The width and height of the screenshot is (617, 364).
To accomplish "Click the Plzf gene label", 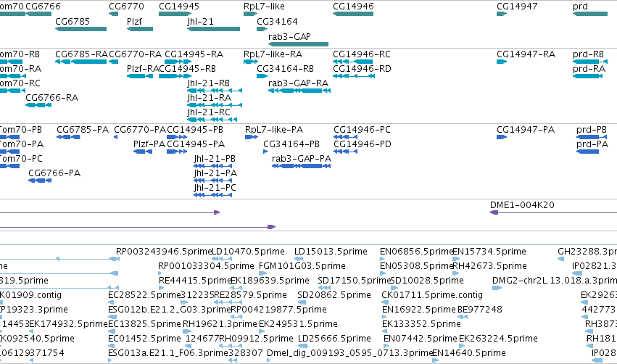I will (135, 21).
